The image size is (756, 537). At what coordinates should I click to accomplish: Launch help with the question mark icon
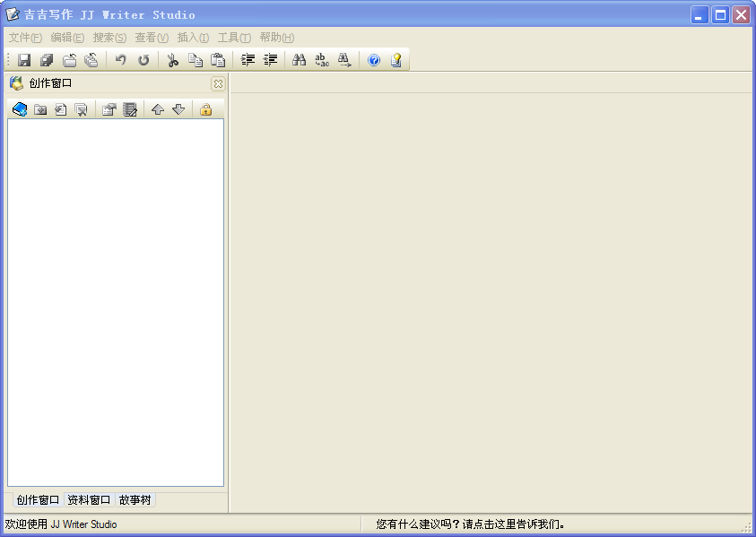click(x=373, y=59)
